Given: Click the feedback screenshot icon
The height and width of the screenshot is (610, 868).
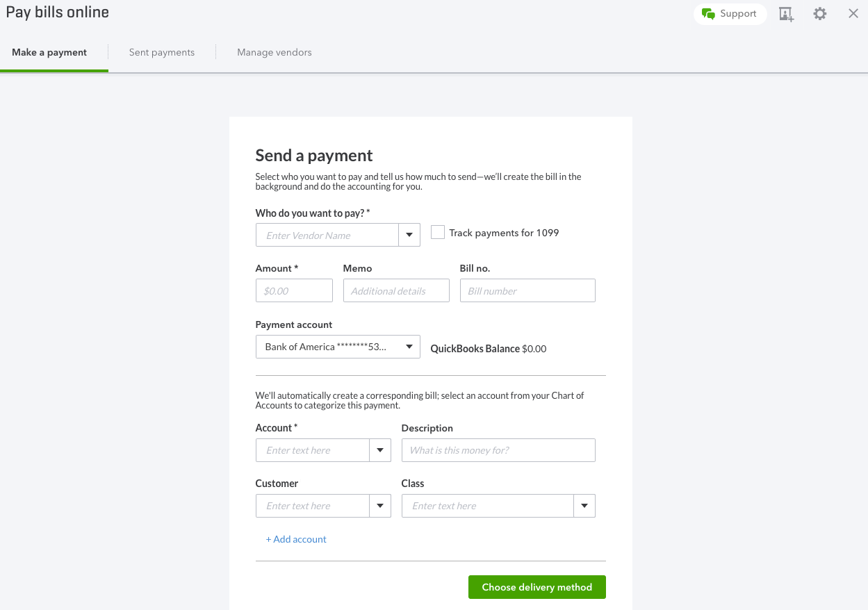Looking at the screenshot, I should point(786,14).
